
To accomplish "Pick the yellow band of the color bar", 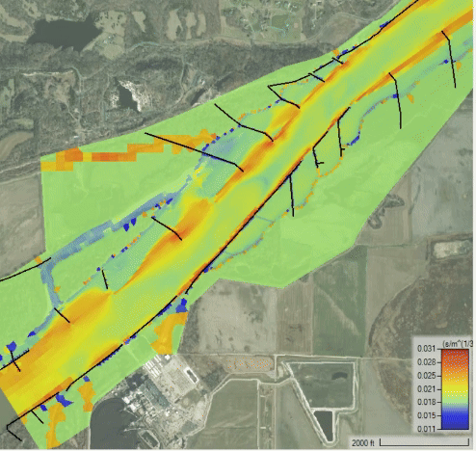I will pyautogui.click(x=455, y=387).
